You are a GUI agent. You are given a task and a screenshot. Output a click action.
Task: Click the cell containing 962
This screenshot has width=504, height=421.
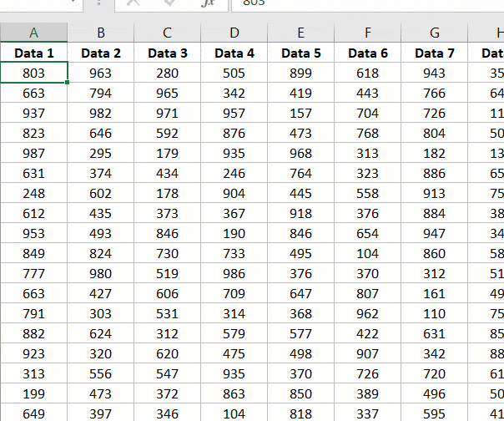point(368,313)
